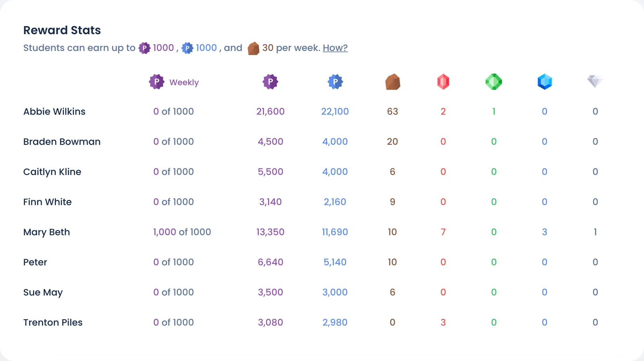Select student name 'Trenton Piles'
This screenshot has width=644, height=361.
point(53,322)
